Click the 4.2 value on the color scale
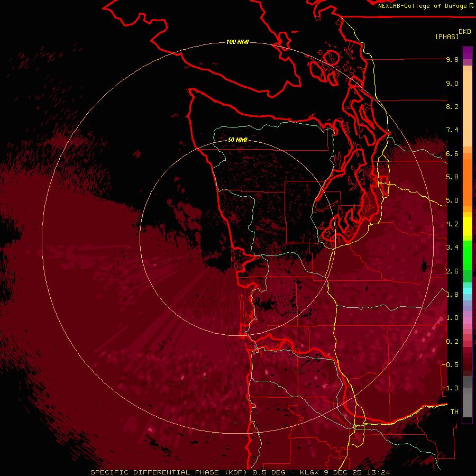Viewport: 476px width, 476px height. (x=452, y=224)
